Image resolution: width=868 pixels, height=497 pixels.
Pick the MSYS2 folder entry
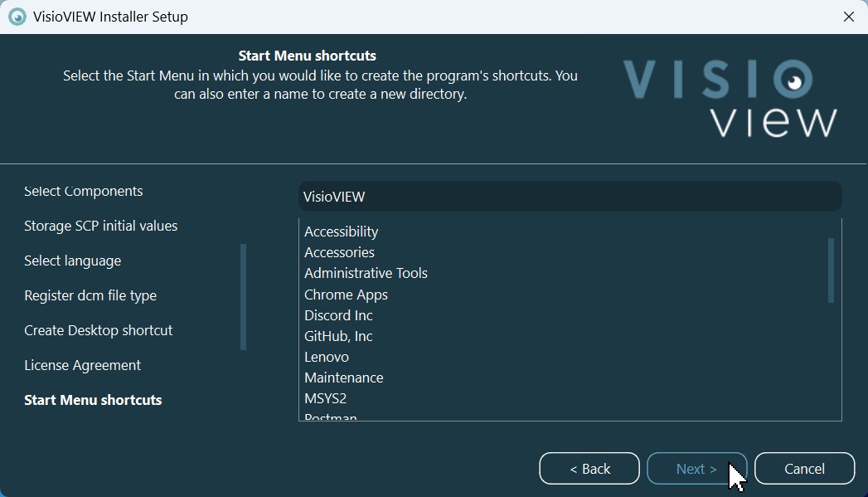point(325,398)
